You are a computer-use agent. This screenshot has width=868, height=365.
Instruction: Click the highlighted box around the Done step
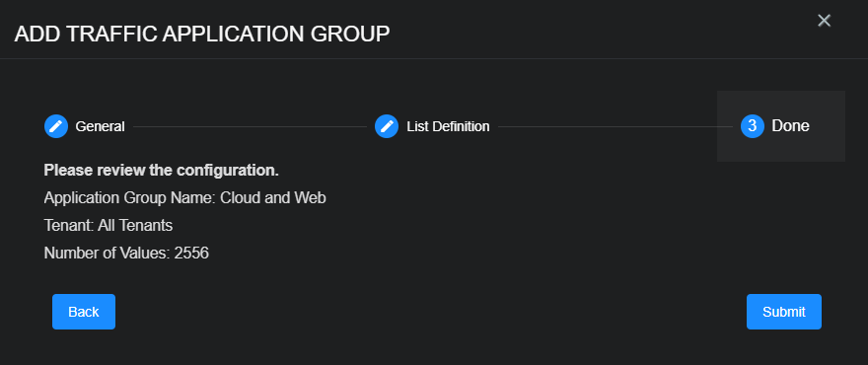point(781,126)
